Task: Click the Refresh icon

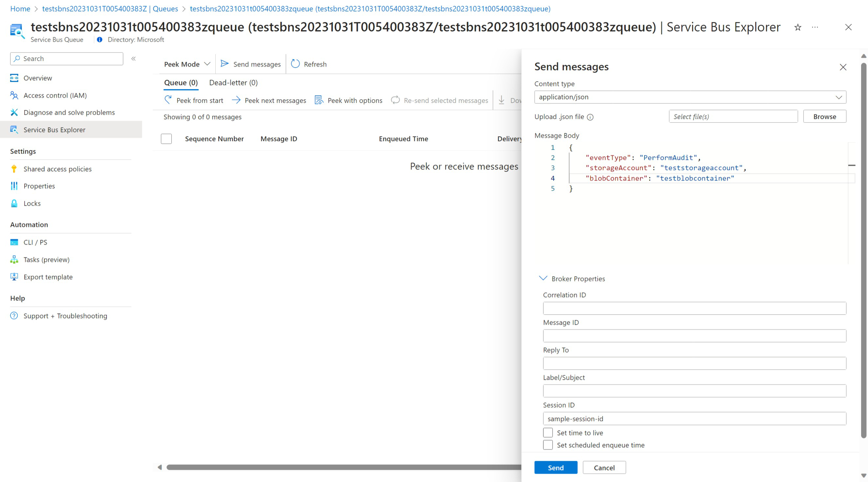Action: tap(295, 64)
